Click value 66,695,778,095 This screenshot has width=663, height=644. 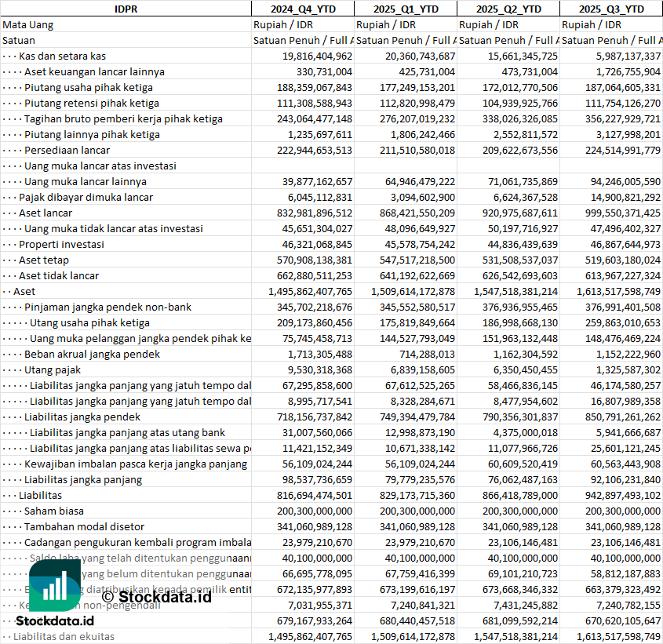click(x=317, y=574)
